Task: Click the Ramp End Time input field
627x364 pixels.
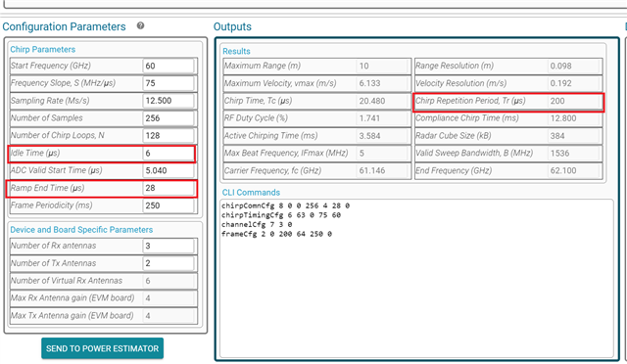Action: 169,188
